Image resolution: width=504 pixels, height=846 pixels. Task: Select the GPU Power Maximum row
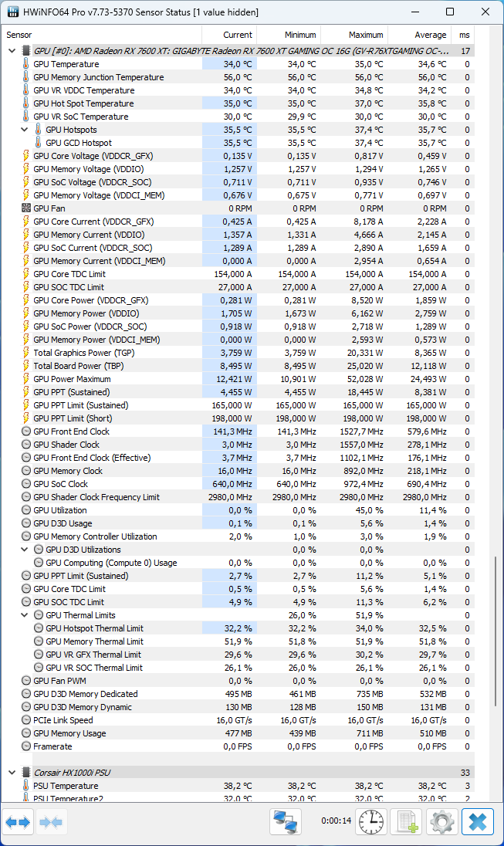(238, 379)
